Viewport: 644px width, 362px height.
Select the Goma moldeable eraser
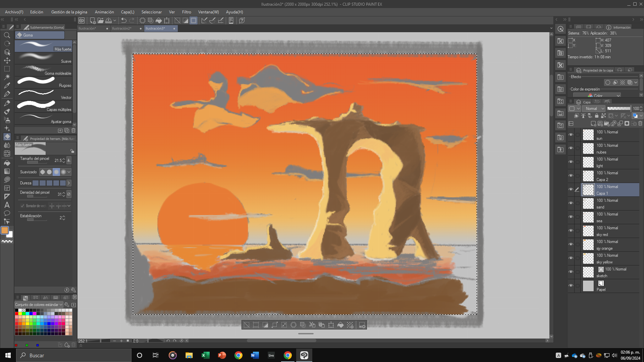pos(44,70)
